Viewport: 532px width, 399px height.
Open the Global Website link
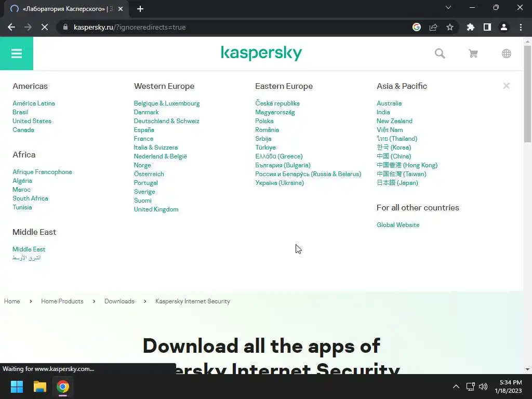[x=398, y=224]
